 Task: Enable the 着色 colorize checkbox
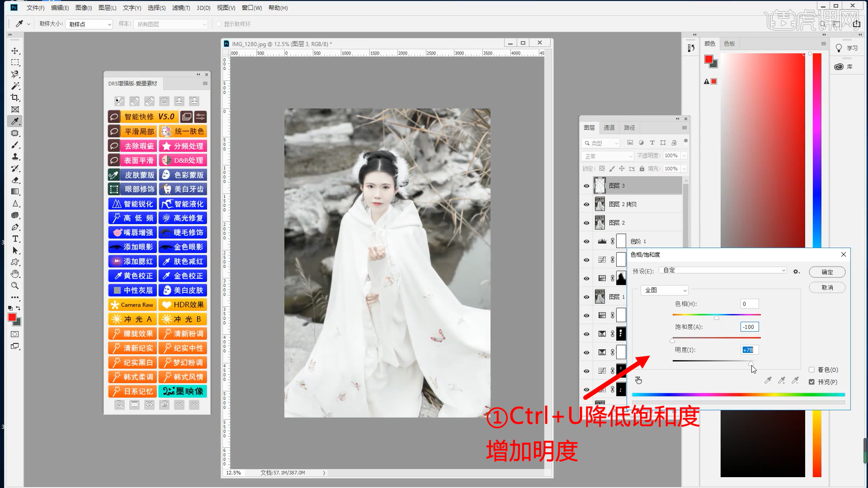pyautogui.click(x=811, y=370)
